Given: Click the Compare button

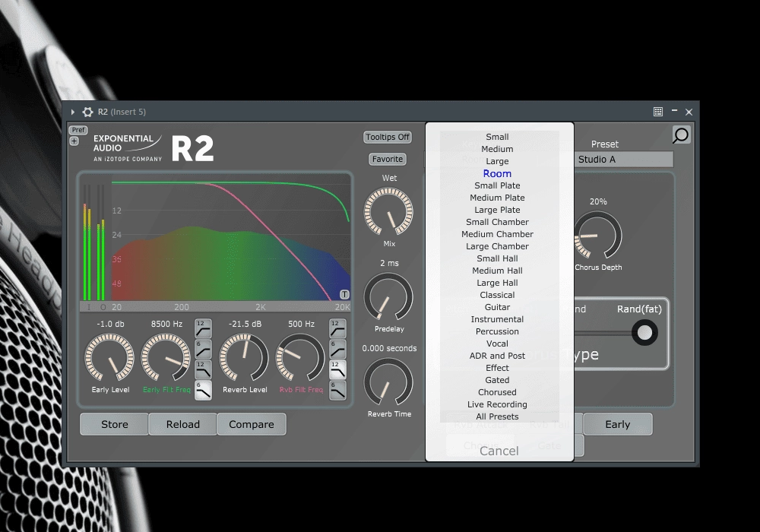Looking at the screenshot, I should (251, 424).
